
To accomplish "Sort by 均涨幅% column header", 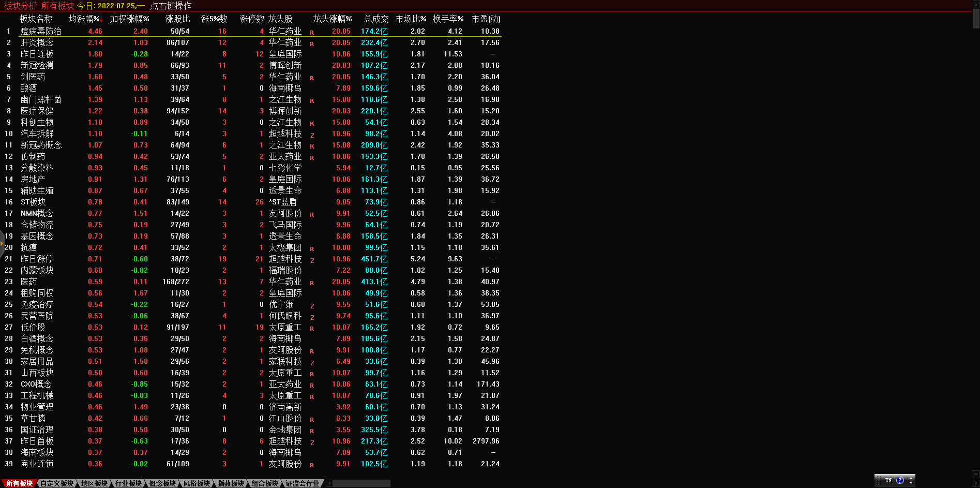I will click(x=85, y=19).
